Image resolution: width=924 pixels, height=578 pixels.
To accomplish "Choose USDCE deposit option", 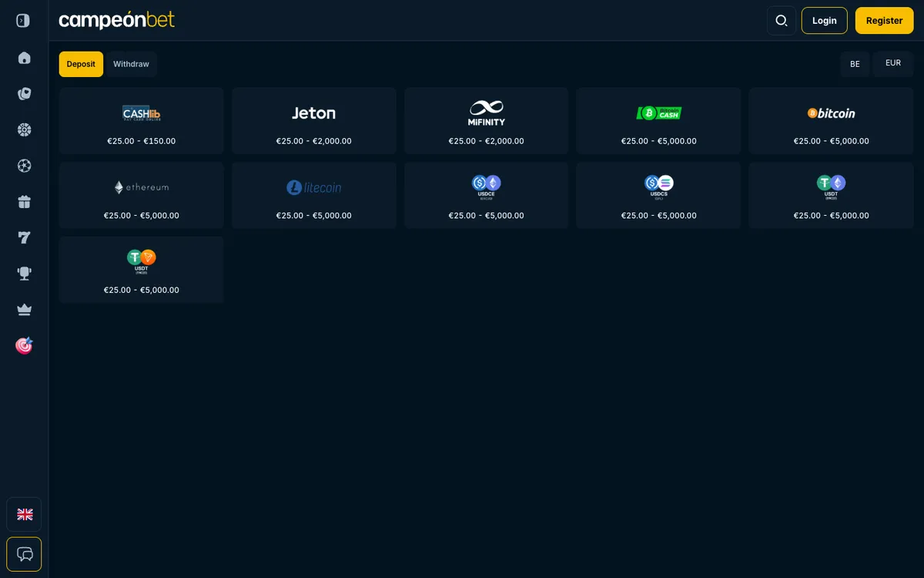I will 487,196.
